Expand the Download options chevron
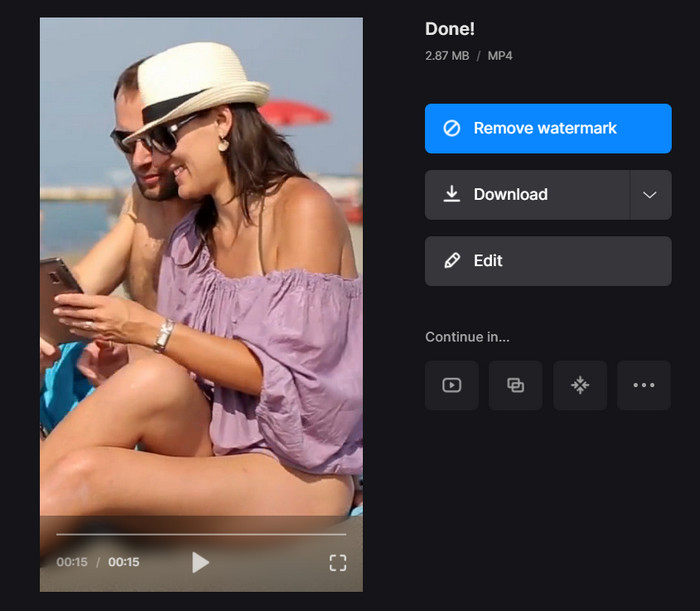 (x=650, y=195)
